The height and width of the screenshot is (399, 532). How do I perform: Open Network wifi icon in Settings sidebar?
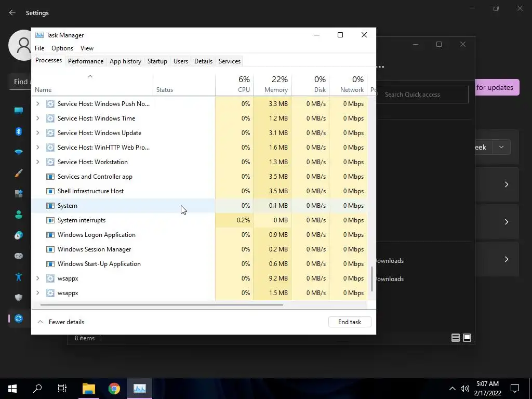19,152
